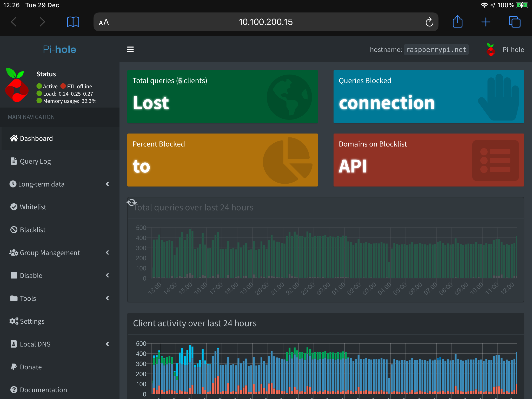The width and height of the screenshot is (532, 399).
Task: Go to the Whitelist page
Action: (33, 207)
